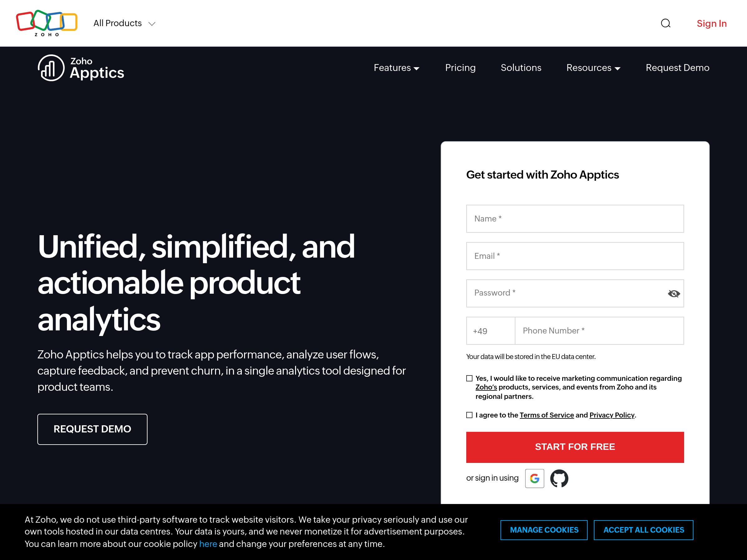The width and height of the screenshot is (747, 560).
Task: Click the Zoho Apptics logo
Action: pos(81,68)
